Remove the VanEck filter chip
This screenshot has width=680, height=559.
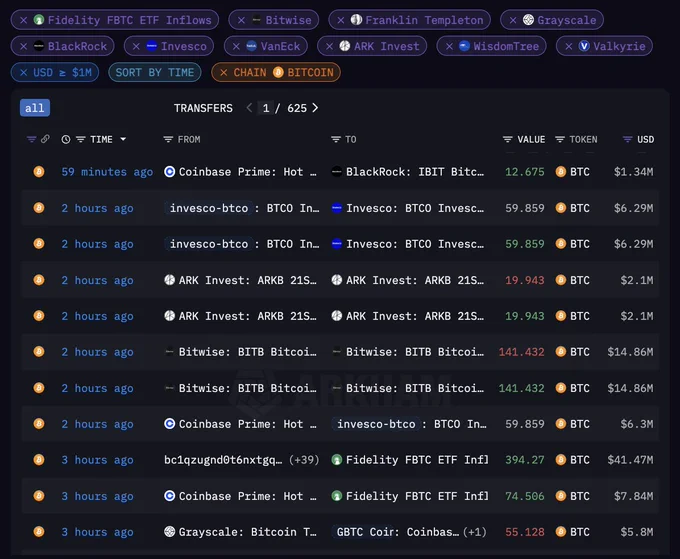pyautogui.click(x=236, y=46)
